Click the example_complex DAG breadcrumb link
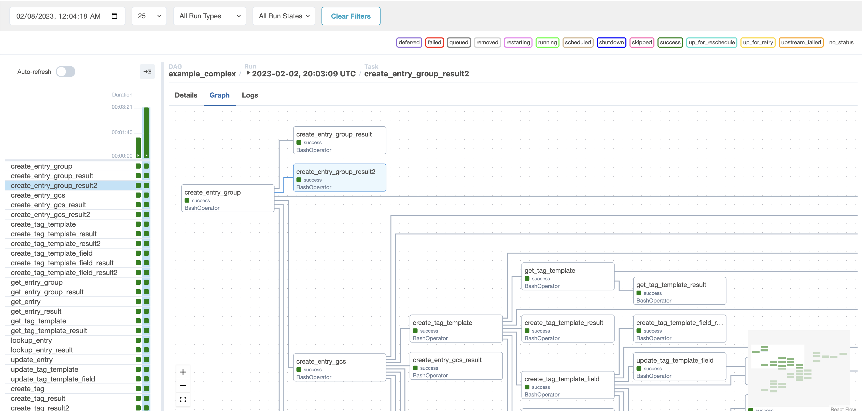The height and width of the screenshot is (411, 868). pyautogui.click(x=202, y=74)
